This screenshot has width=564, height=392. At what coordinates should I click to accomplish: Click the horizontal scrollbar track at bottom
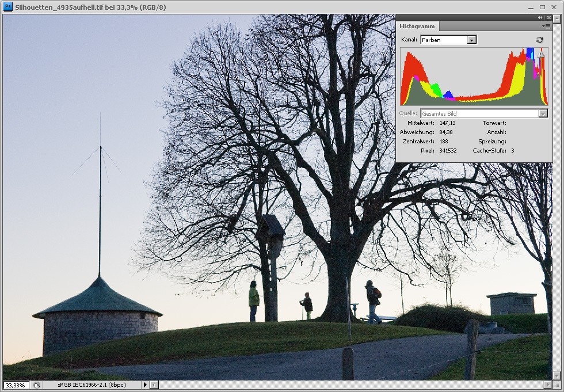pos(345,385)
